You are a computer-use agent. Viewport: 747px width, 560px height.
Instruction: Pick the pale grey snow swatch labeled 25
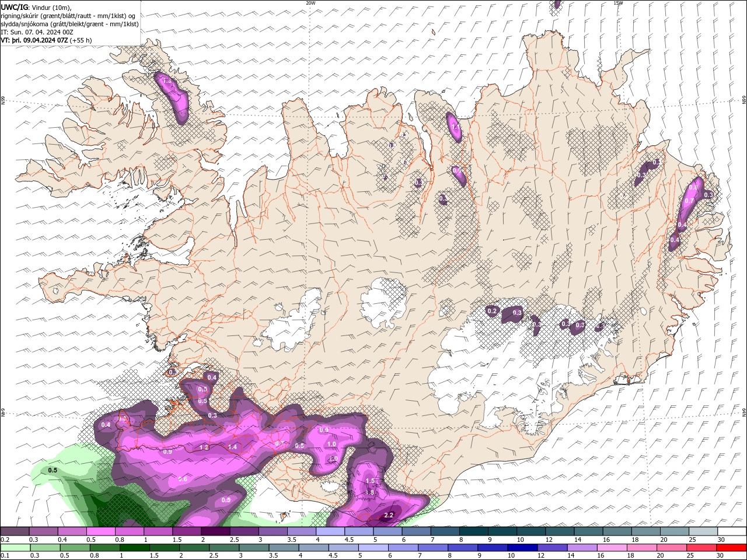(704, 531)
